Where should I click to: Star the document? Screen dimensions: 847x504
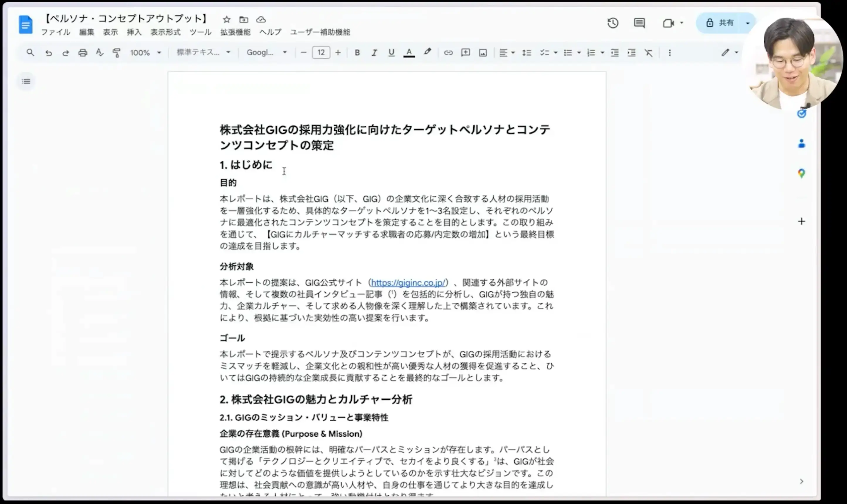tap(226, 19)
